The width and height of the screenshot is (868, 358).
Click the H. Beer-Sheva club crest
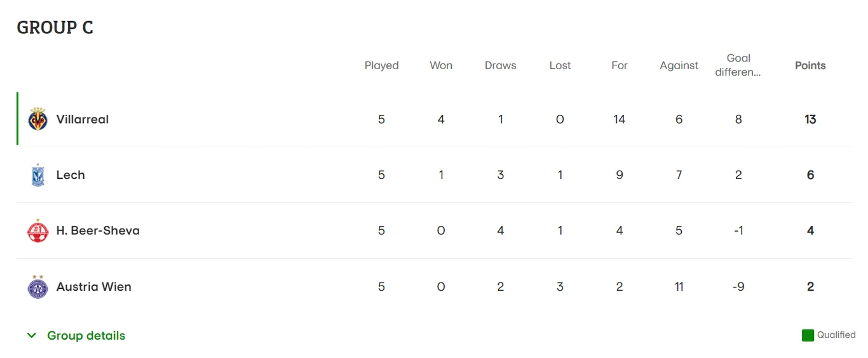pyautogui.click(x=38, y=230)
